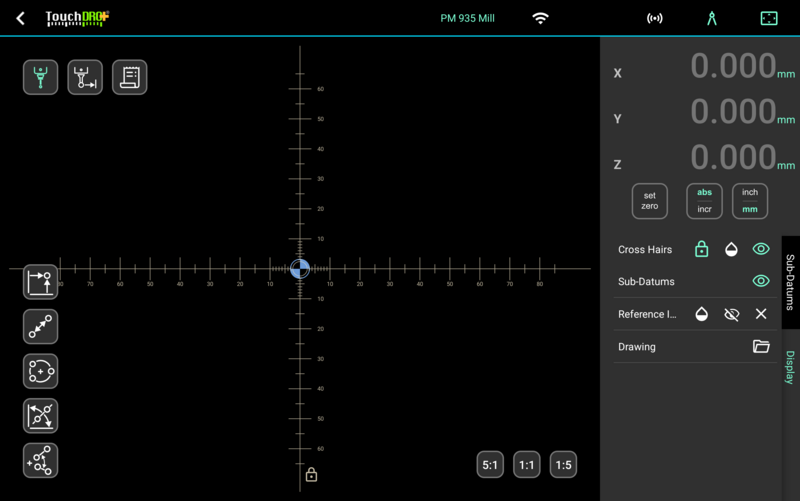Click the Y axis readout value
Viewport: 800px width, 501px height.
pos(733,112)
